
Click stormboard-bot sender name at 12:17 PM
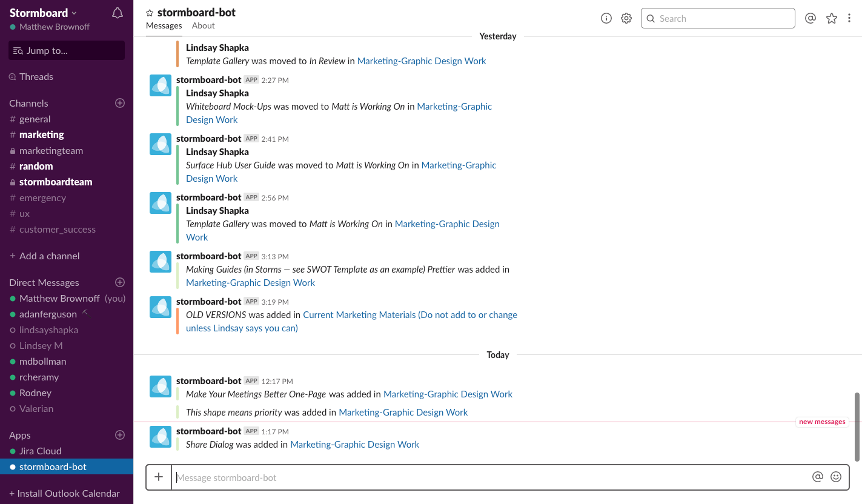[209, 380]
